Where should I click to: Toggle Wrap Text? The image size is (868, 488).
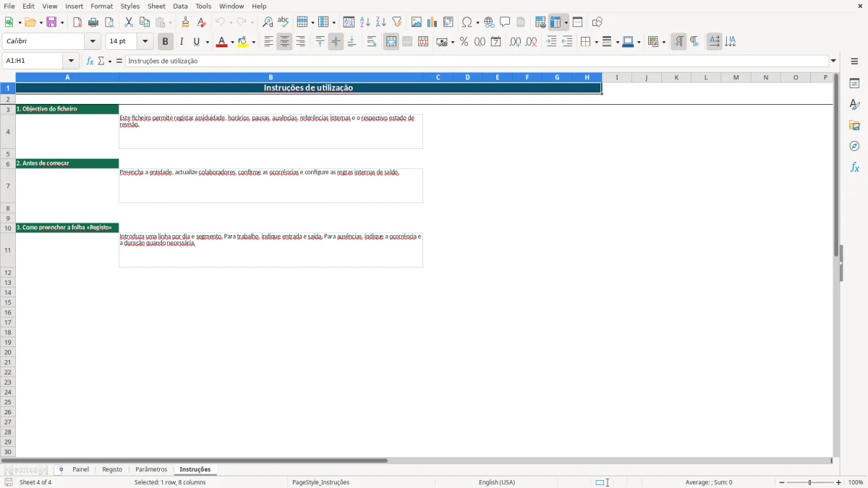pos(372,42)
